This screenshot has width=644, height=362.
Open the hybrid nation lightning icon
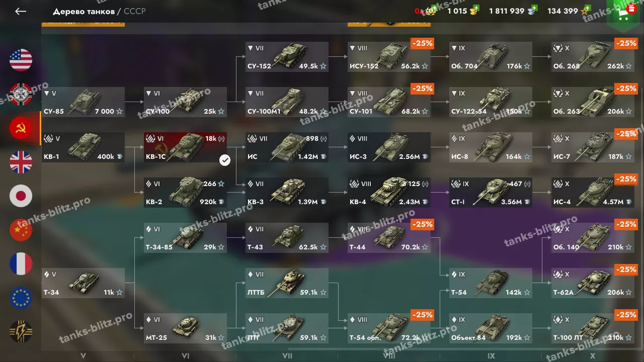coord(21,332)
